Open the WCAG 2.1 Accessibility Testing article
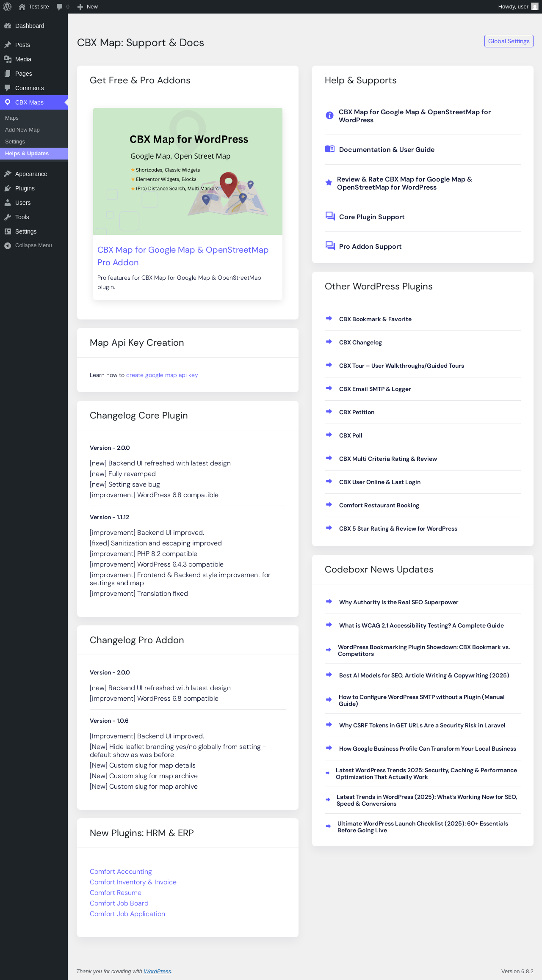542x980 pixels. point(421,625)
